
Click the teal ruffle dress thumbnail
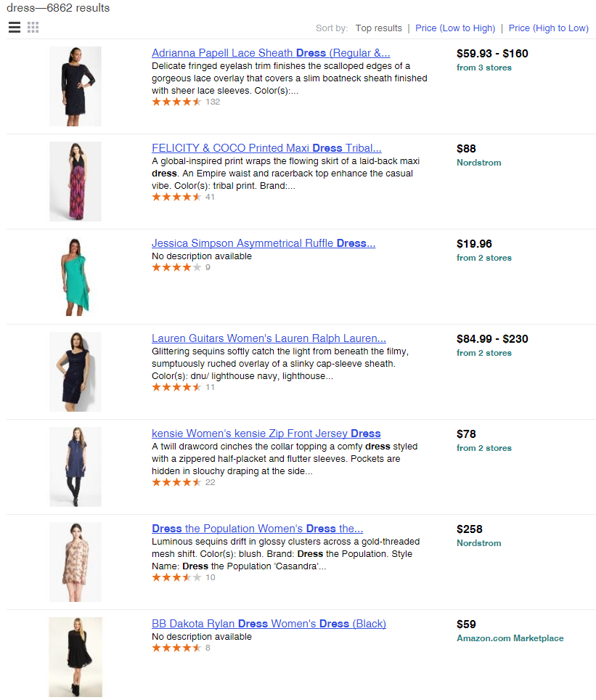click(x=75, y=277)
